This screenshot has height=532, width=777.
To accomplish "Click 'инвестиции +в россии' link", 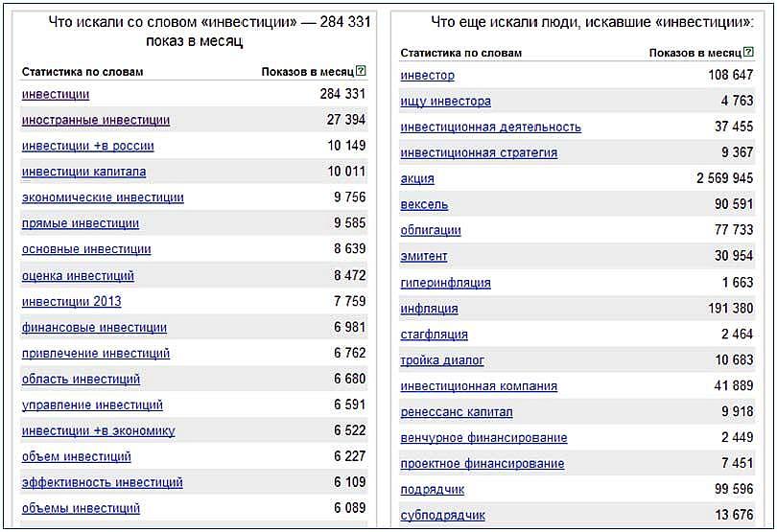I will (x=88, y=146).
